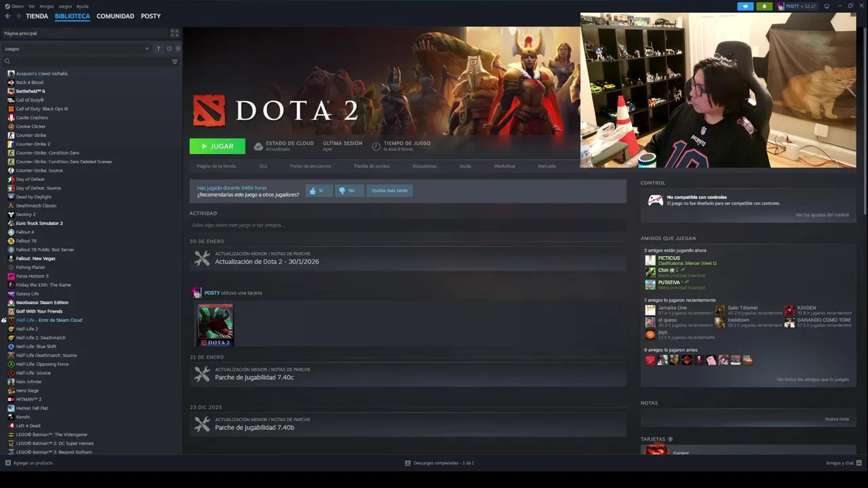The height and width of the screenshot is (488, 868).
Task: Toggle ready-to-play filter icon
Action: point(178,49)
